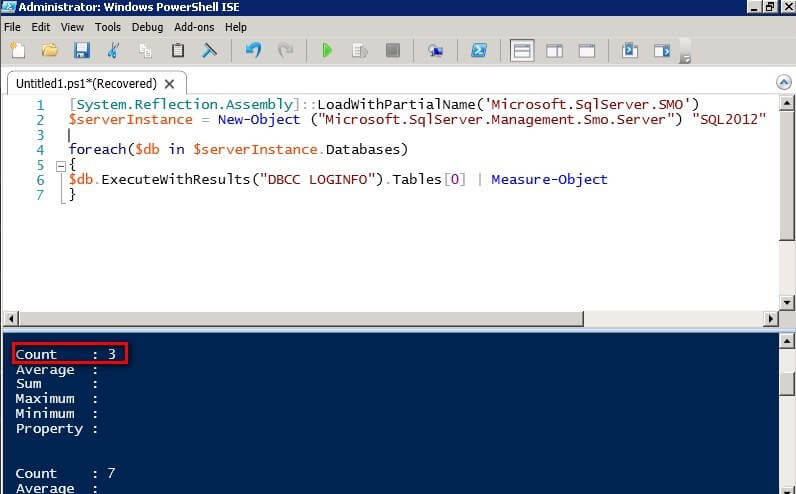Open the Edit menu

coord(41,27)
